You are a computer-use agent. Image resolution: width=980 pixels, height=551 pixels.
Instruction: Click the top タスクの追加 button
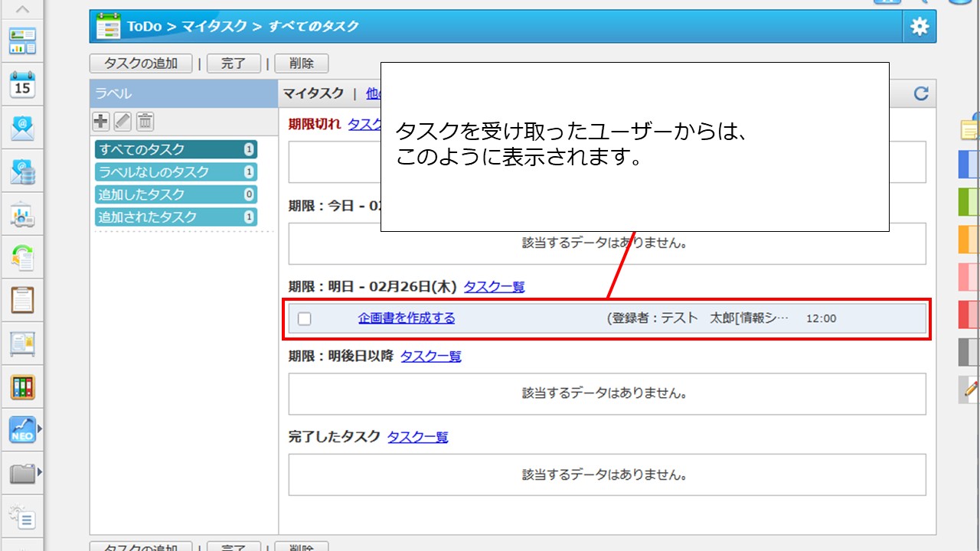(141, 64)
